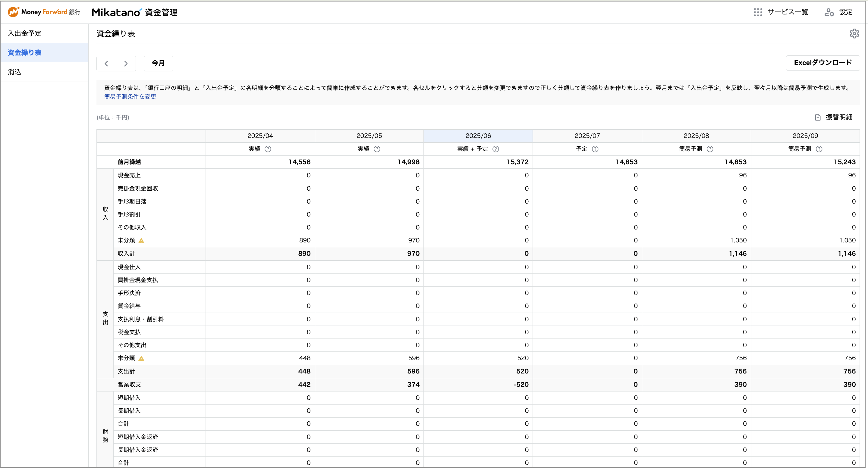Click the 売掛金現金回収 row label
This screenshot has width=868, height=468.
138,189
